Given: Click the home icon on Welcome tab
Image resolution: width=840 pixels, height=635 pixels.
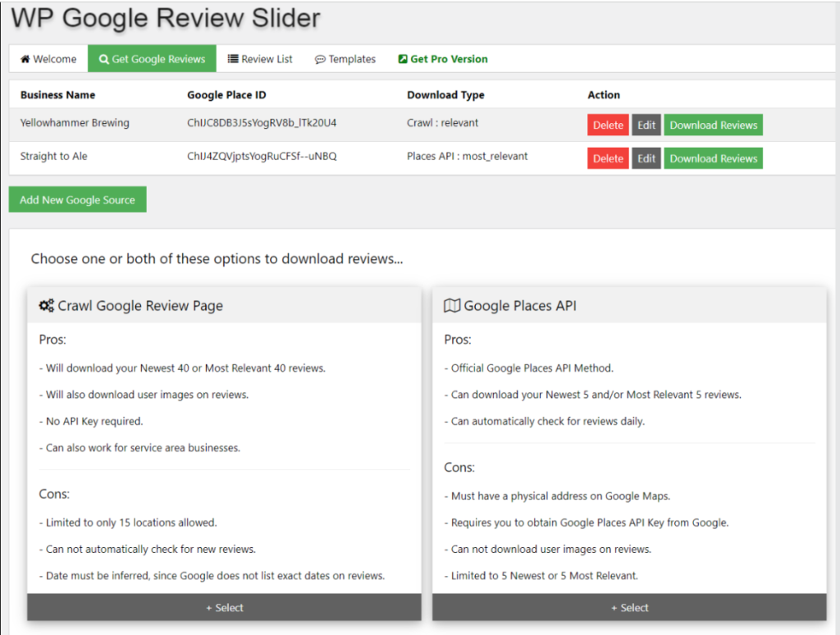Looking at the screenshot, I should click(25, 59).
